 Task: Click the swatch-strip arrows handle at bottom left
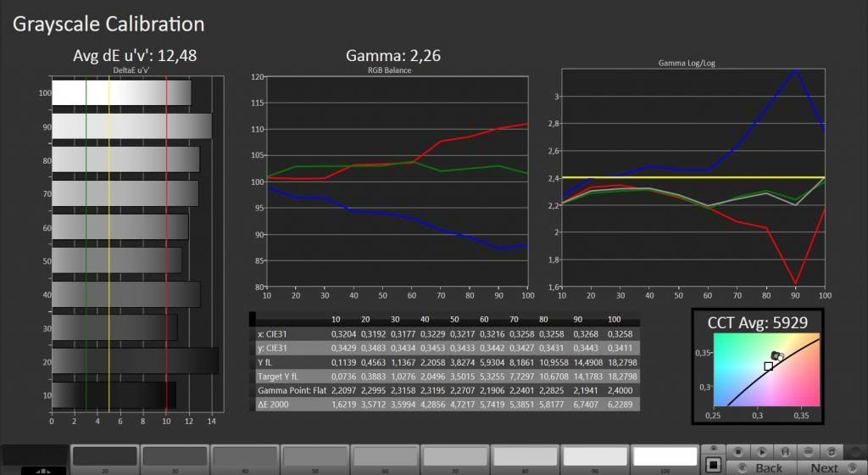[x=43, y=471]
